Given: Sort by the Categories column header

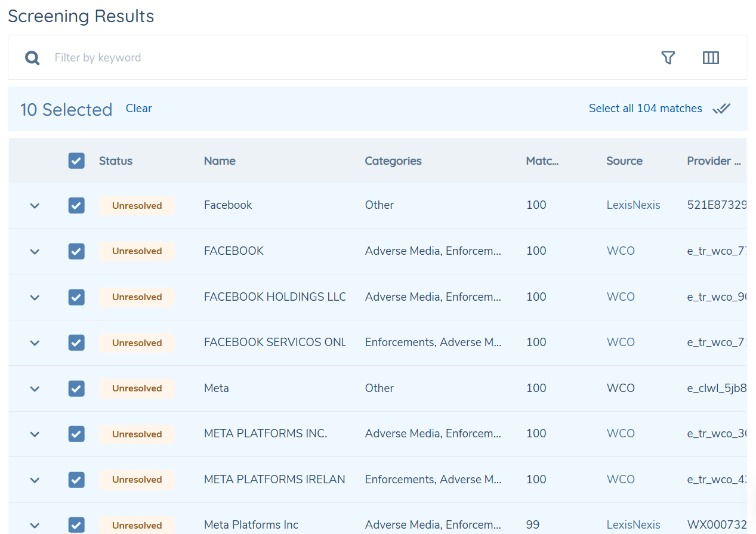Looking at the screenshot, I should point(393,160).
